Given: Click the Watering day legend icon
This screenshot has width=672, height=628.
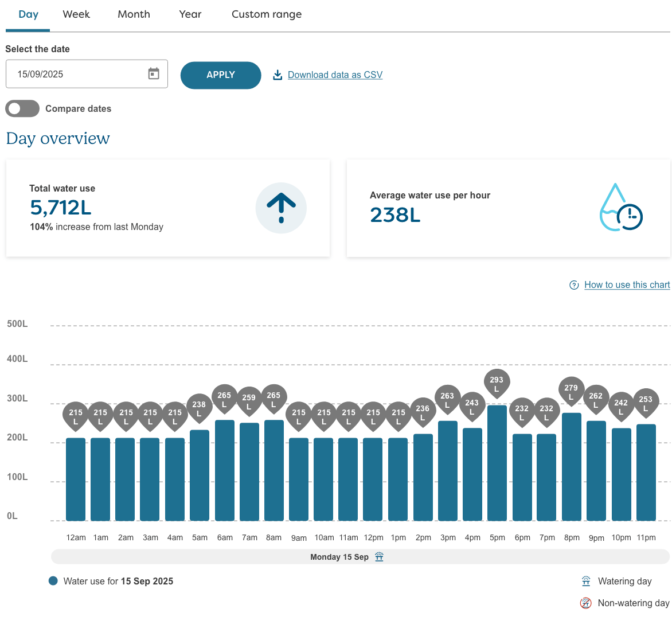Looking at the screenshot, I should [586, 581].
